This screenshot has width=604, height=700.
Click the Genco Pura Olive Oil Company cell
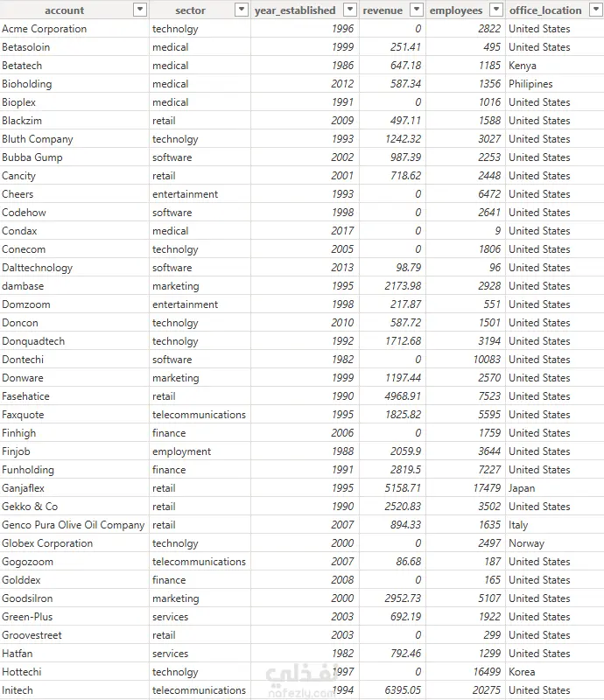point(74,525)
